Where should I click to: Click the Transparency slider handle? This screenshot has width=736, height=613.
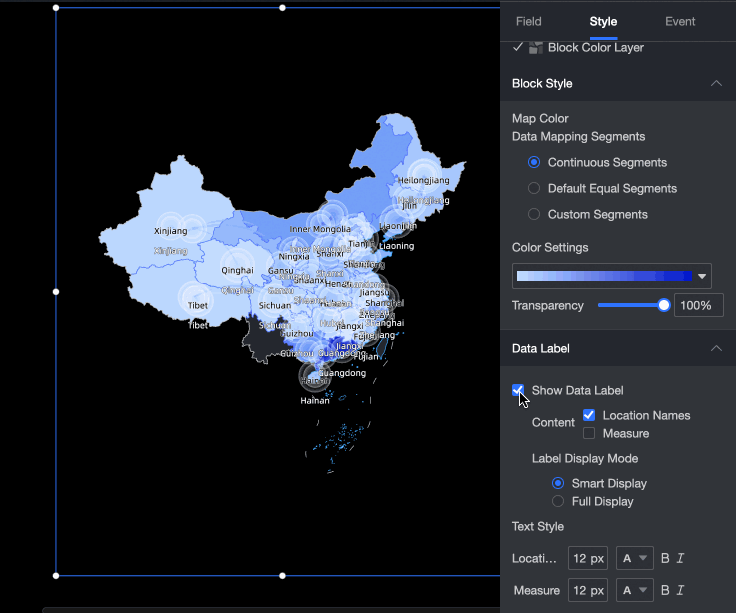coord(664,306)
